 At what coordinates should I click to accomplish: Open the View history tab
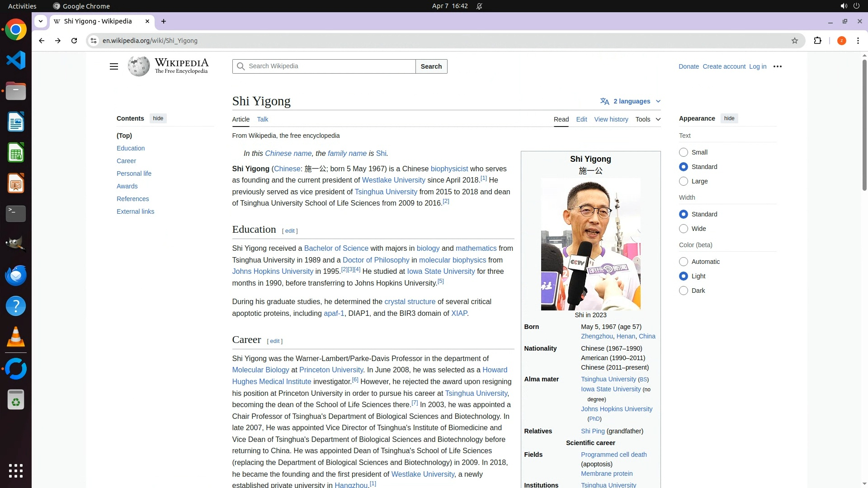tap(611, 119)
